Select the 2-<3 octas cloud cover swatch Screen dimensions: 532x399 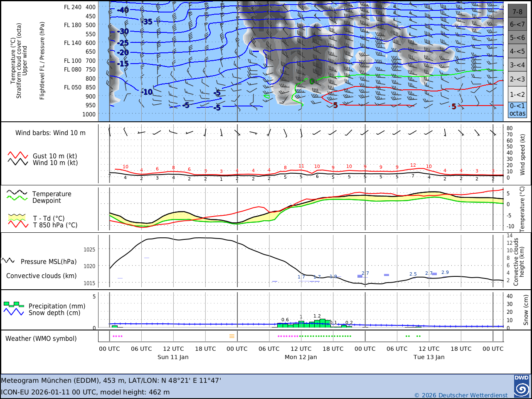517,79
